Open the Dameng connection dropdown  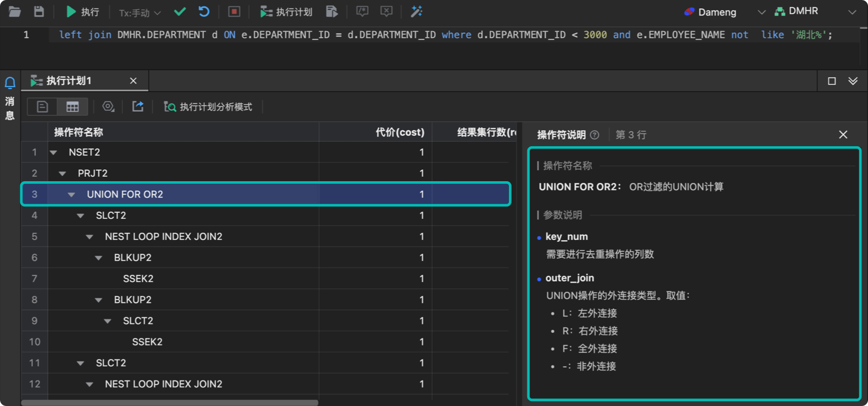pyautogui.click(x=724, y=12)
